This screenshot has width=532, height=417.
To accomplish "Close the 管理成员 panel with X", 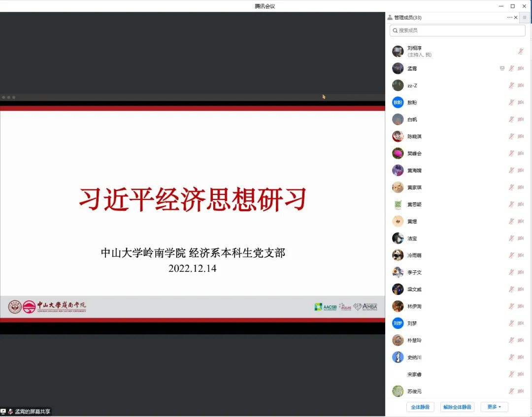I will [516, 17].
